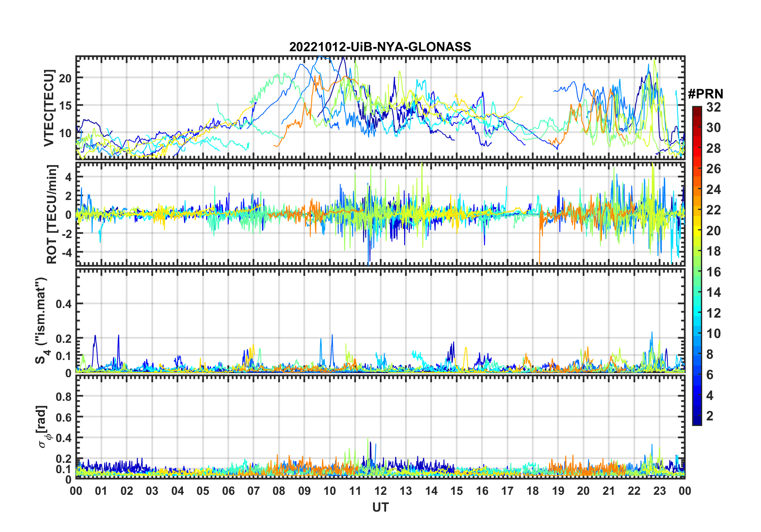
Task: Click colorbar tick label 32
Action: (713, 107)
